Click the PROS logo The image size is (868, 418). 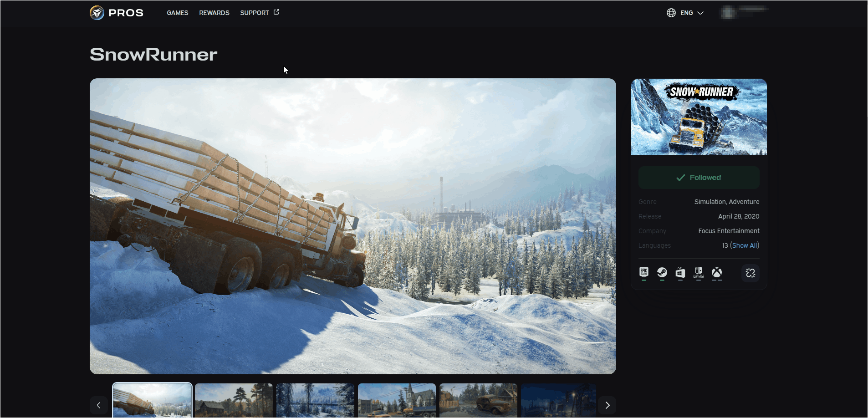(116, 12)
